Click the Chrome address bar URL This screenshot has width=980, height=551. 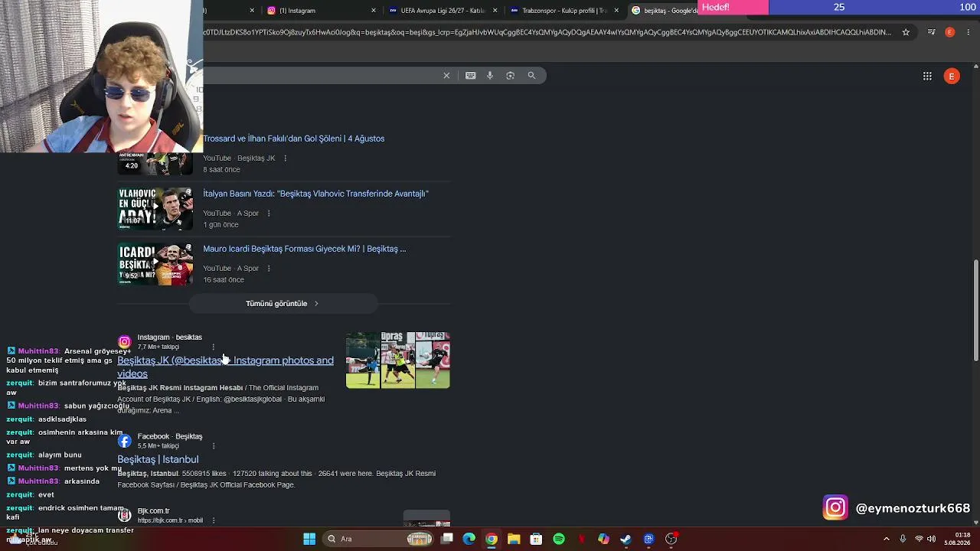[x=547, y=32]
